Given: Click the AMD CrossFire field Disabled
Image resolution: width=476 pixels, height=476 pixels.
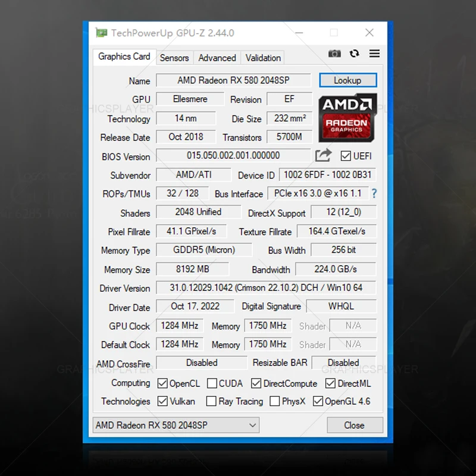Looking at the screenshot, I should point(202,363).
